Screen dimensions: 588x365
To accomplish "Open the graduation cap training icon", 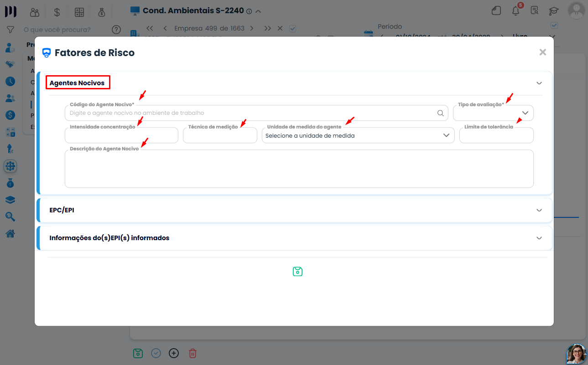I will coord(553,10).
